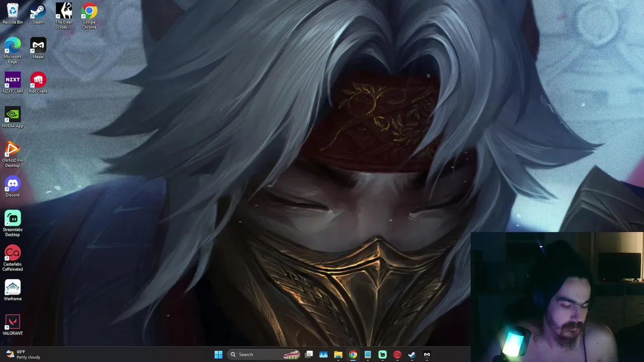The height and width of the screenshot is (362, 644).
Task: Open the Recycle Bin desktop icon
Action: click(x=13, y=14)
